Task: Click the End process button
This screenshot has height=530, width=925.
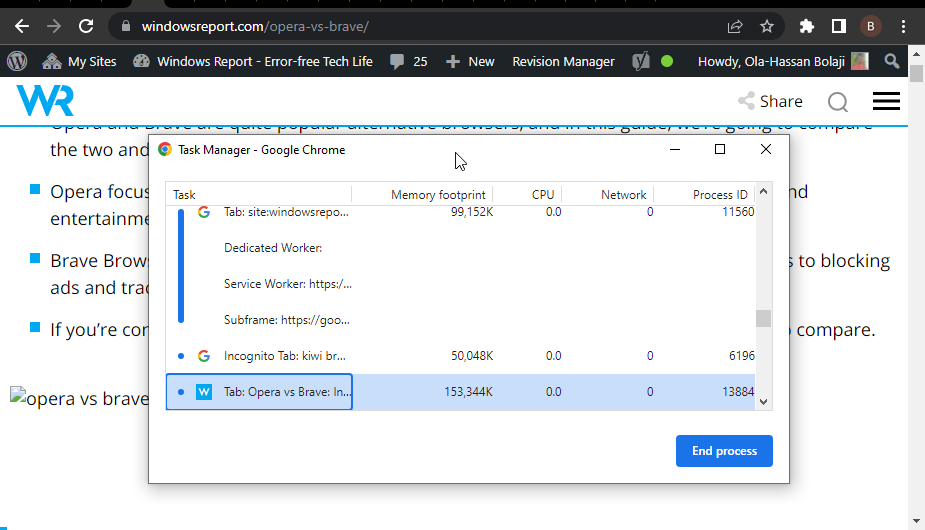Action: point(724,451)
